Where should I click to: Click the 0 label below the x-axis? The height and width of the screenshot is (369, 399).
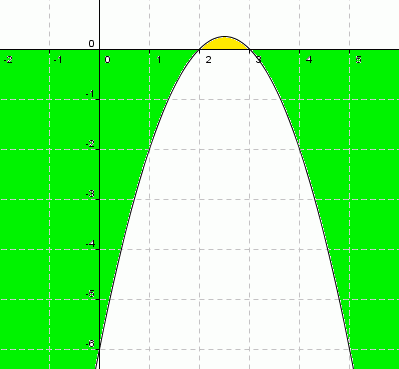click(107, 60)
